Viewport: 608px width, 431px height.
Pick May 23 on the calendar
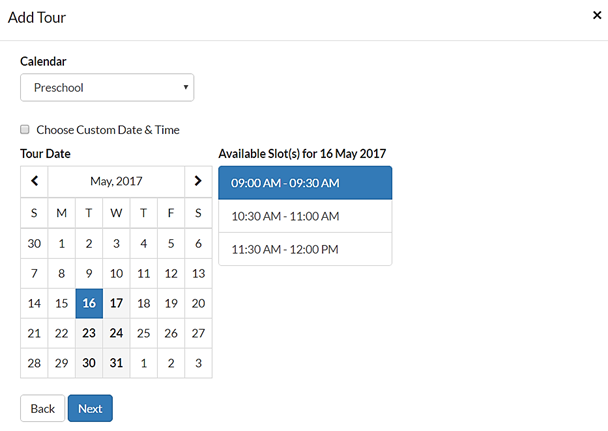89,333
